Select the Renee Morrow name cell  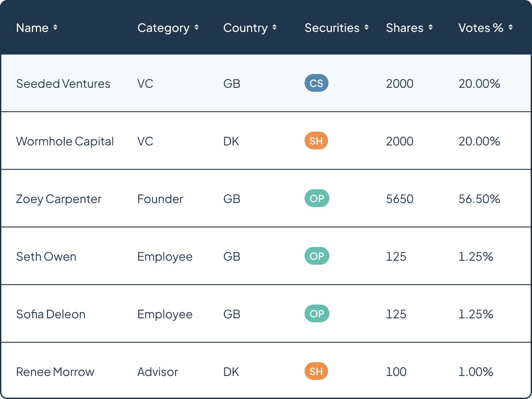55,372
